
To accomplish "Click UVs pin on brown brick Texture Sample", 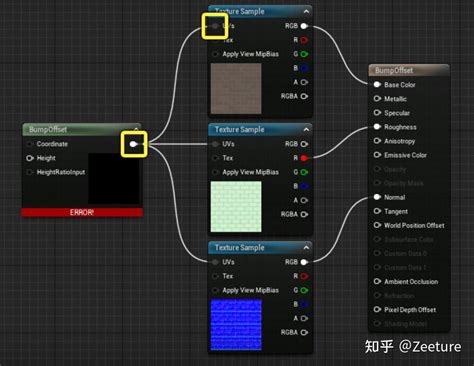I will point(215,26).
